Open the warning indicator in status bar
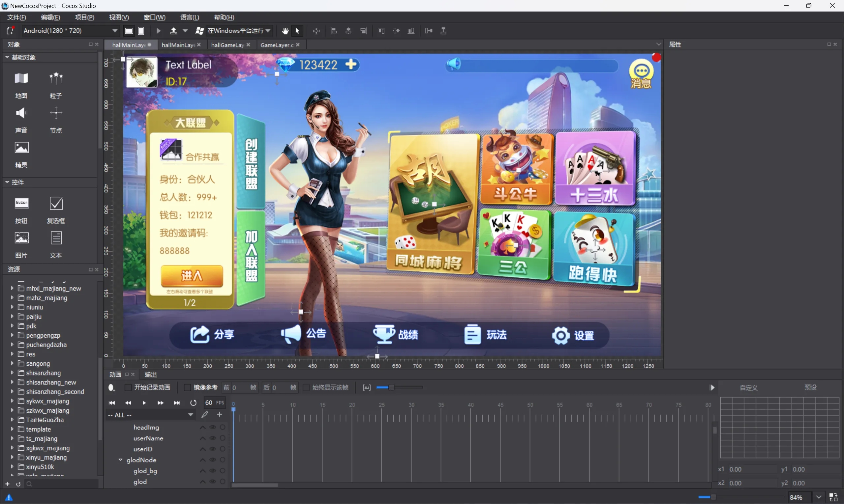The height and width of the screenshot is (504, 844). tap(9, 497)
